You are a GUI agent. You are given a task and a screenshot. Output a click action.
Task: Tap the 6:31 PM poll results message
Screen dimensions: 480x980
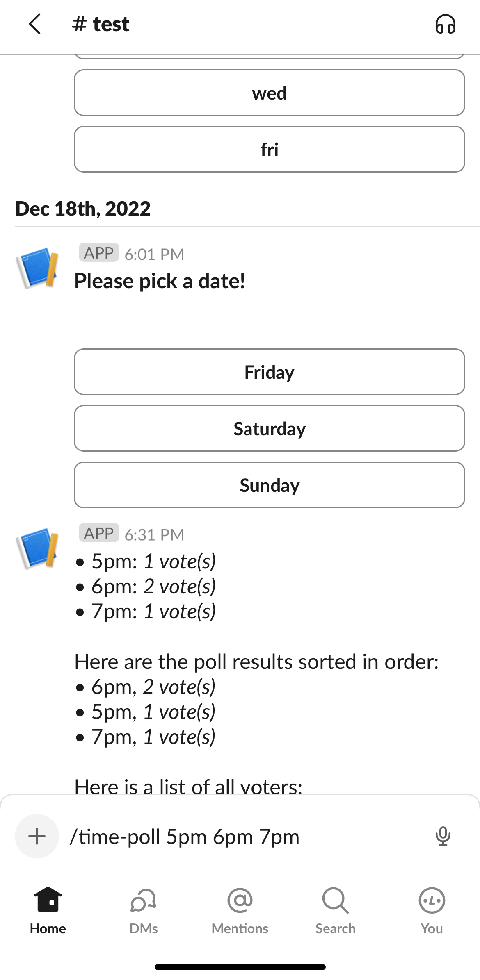point(256,661)
